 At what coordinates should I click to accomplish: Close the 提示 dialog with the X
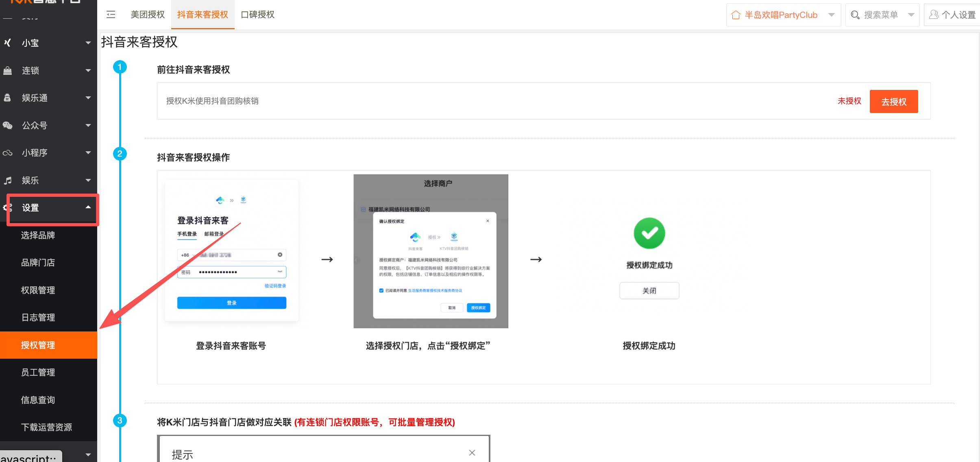tap(472, 453)
